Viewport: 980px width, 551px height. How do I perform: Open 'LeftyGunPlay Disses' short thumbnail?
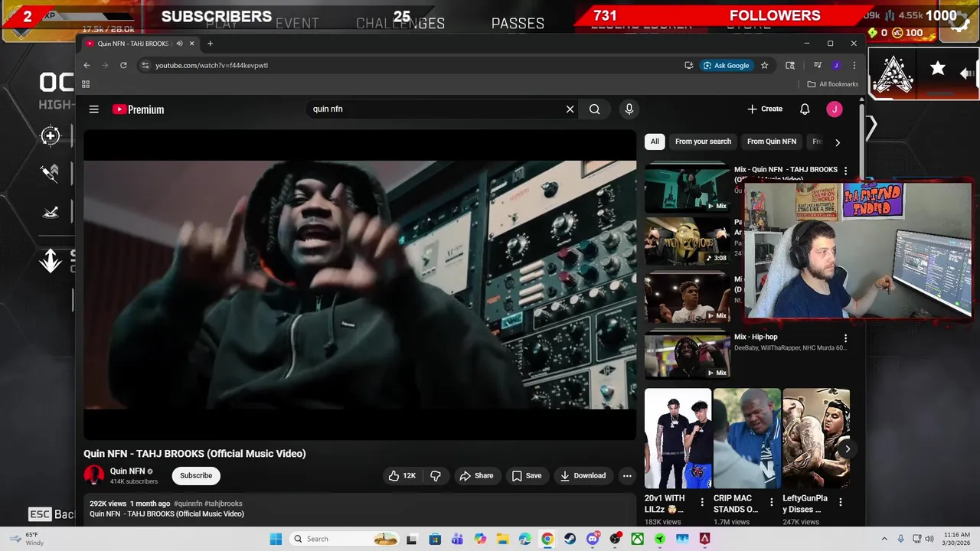point(816,439)
